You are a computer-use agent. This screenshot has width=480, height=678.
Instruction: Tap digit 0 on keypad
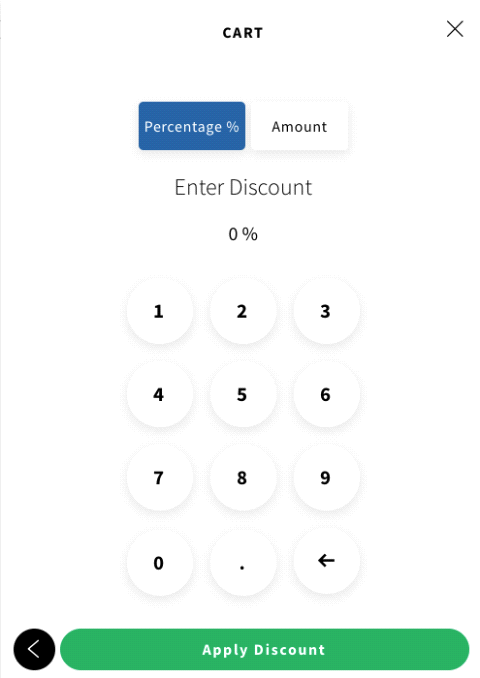coord(160,563)
